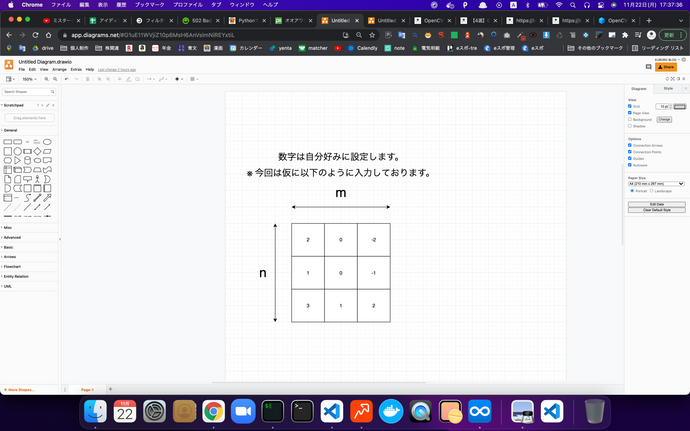The width and height of the screenshot is (690, 431).
Task: Expand the Flowchart shapes section
Action: 12,267
